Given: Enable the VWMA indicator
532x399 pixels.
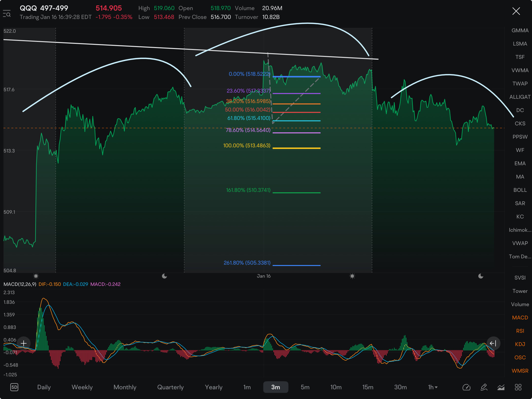Looking at the screenshot, I should pyautogui.click(x=520, y=70).
